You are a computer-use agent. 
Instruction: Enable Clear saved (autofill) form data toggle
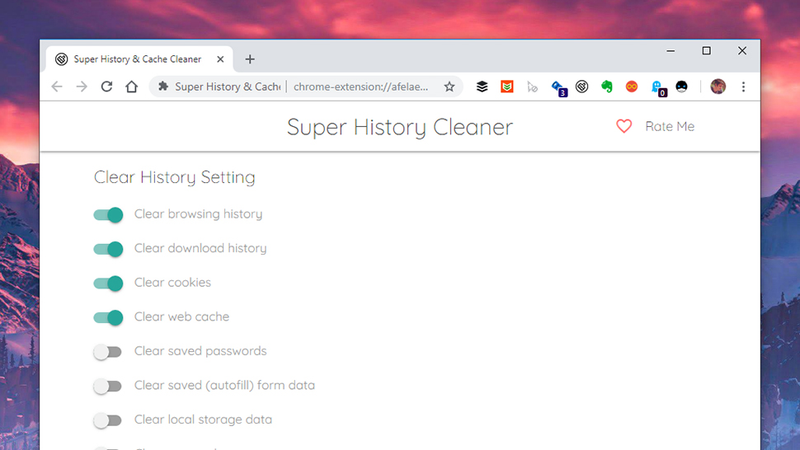tap(108, 386)
